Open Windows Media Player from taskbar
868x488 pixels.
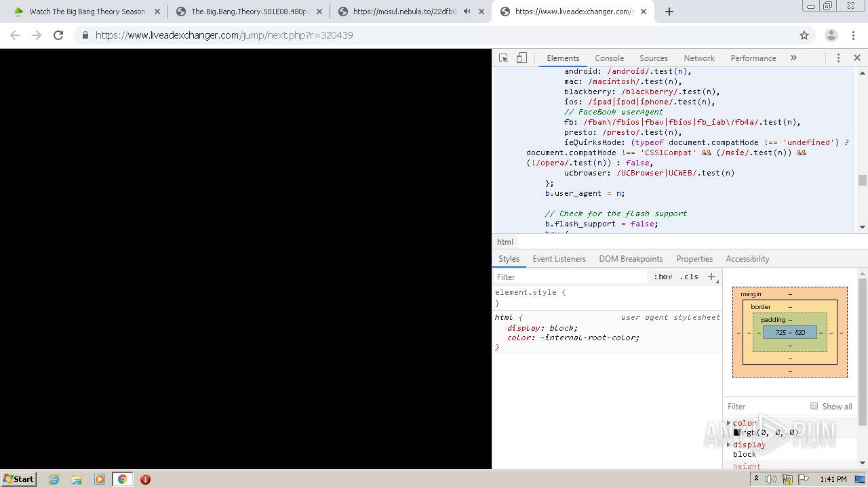click(100, 479)
